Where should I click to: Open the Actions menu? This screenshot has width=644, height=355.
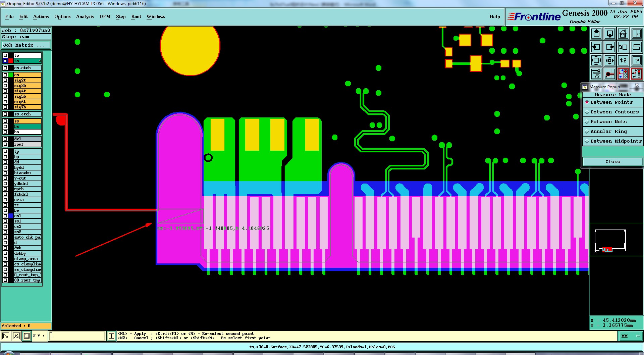coord(41,16)
